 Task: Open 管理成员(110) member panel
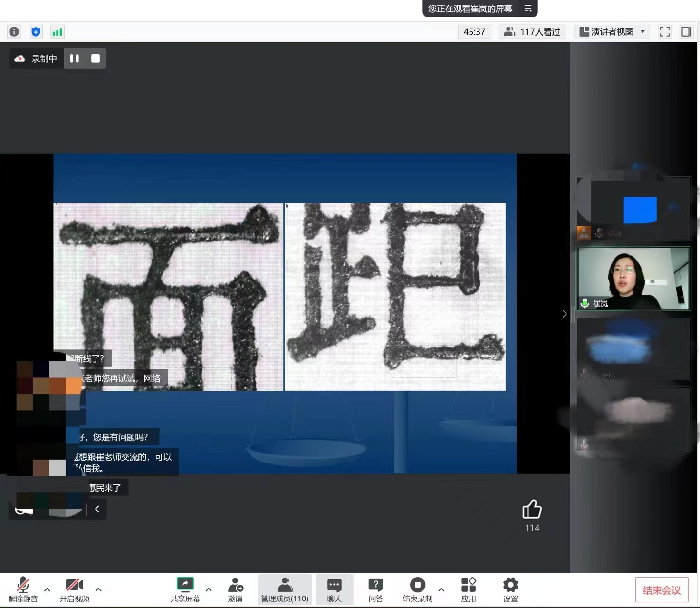point(285,590)
